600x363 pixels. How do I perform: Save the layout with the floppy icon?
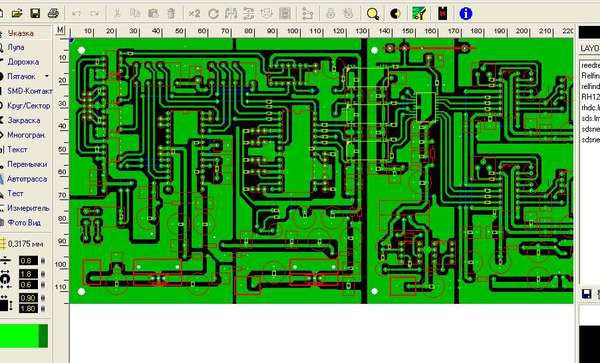coord(35,14)
